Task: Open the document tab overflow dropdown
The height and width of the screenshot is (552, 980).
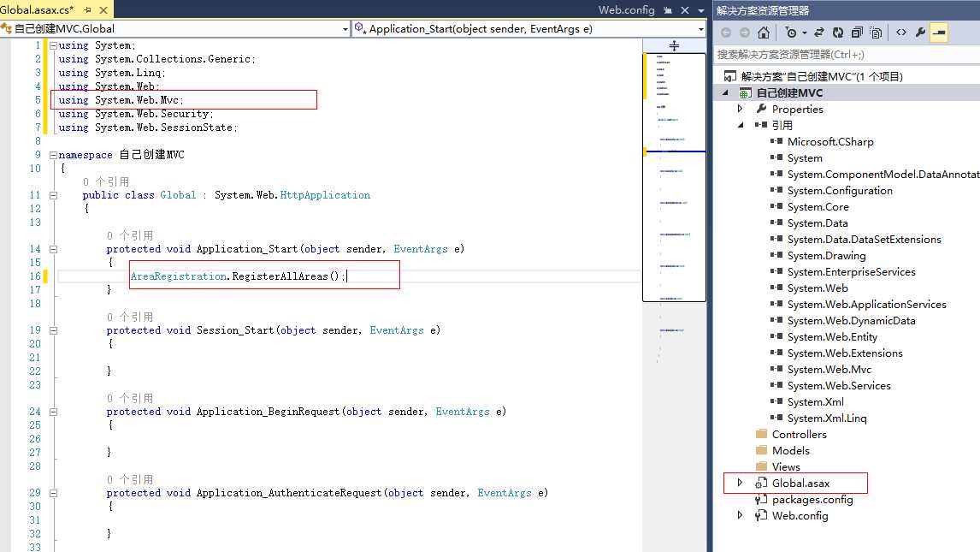Action: pyautogui.click(x=701, y=10)
